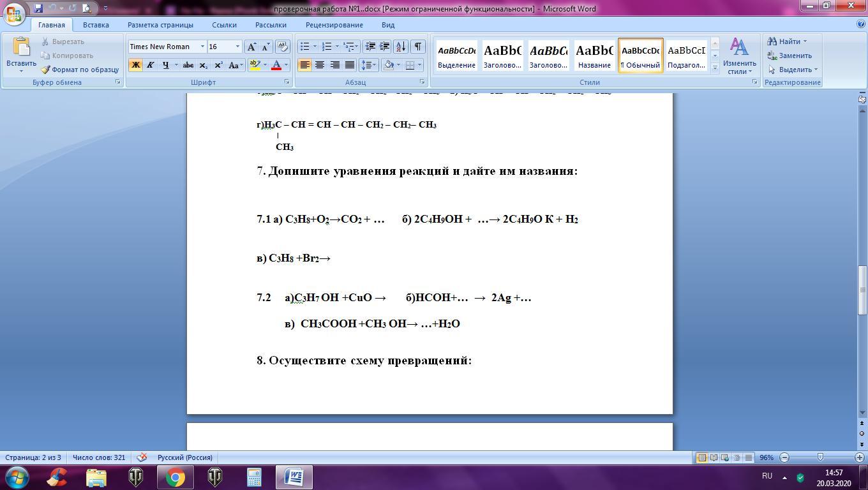This screenshot has width=868, height=490.
Task: Open the Шрифт font dialog launcher
Action: tap(287, 82)
